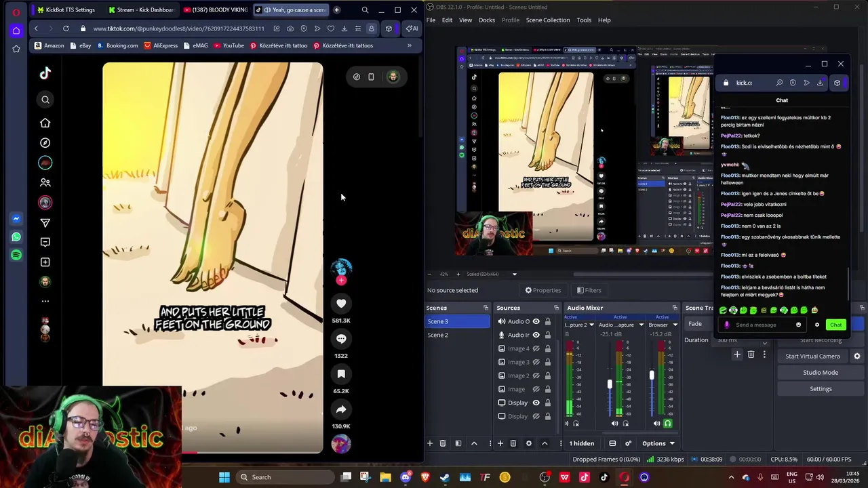Open Virtual Camera settings gear icon

856,356
